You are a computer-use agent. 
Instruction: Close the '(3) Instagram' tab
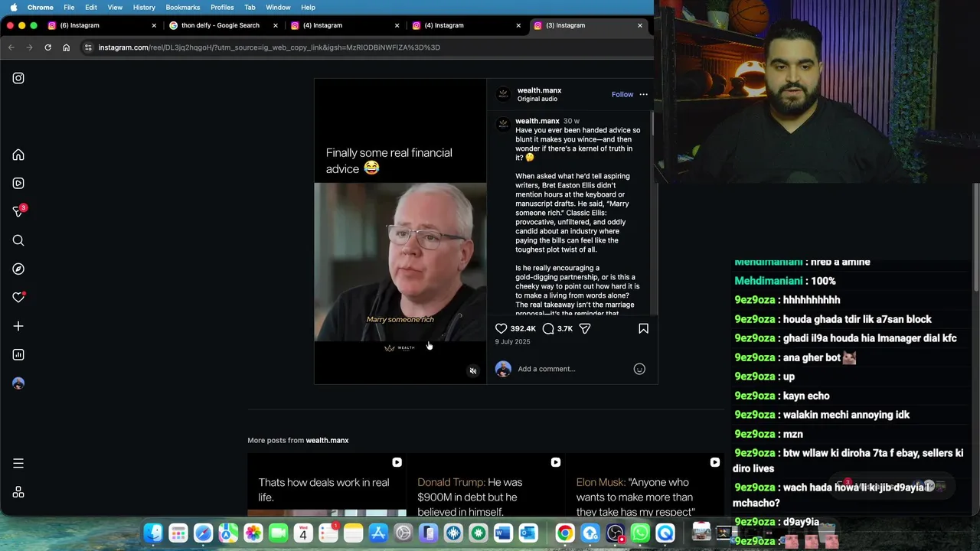click(640, 25)
